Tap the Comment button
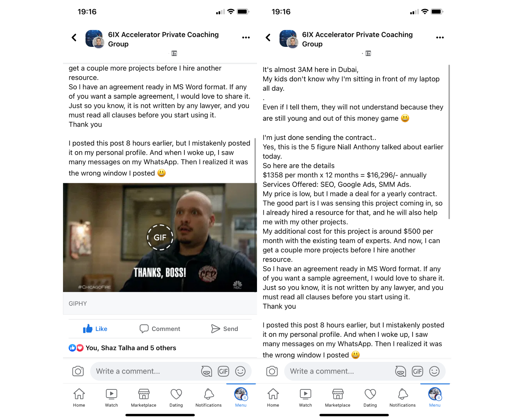The height and width of the screenshot is (420, 514). [x=160, y=329]
